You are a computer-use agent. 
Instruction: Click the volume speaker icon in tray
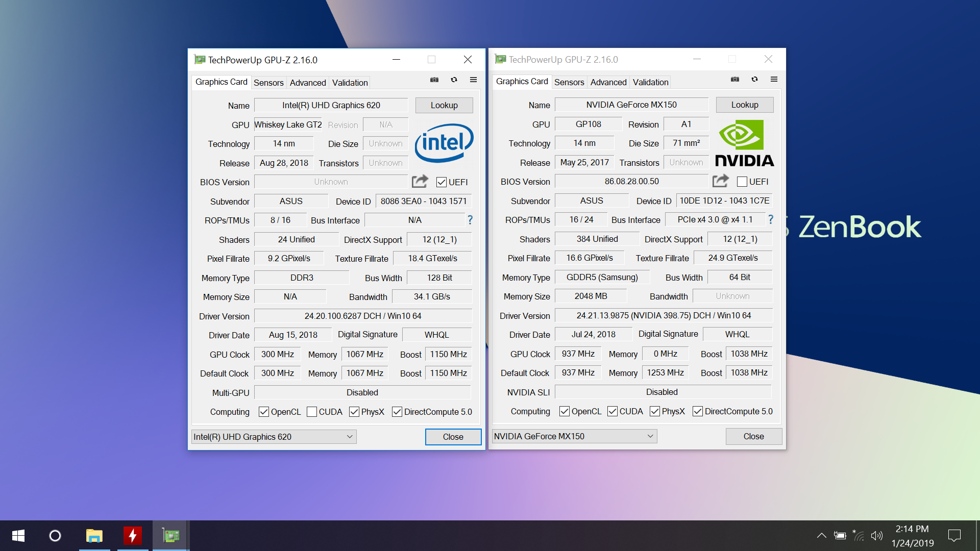tap(877, 536)
